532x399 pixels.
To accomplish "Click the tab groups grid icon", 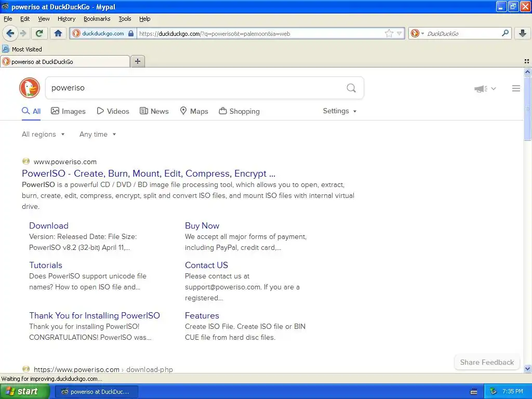I will point(527,61).
